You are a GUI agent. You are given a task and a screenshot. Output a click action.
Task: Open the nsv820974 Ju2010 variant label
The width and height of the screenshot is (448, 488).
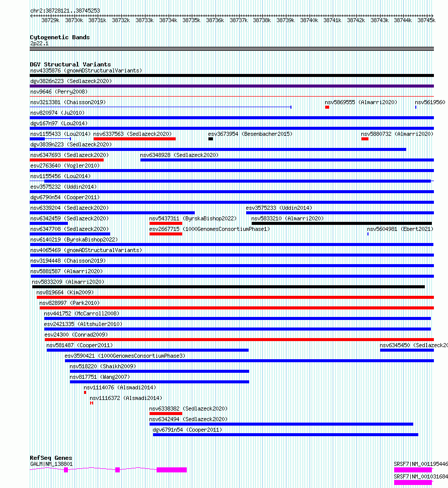click(57, 113)
